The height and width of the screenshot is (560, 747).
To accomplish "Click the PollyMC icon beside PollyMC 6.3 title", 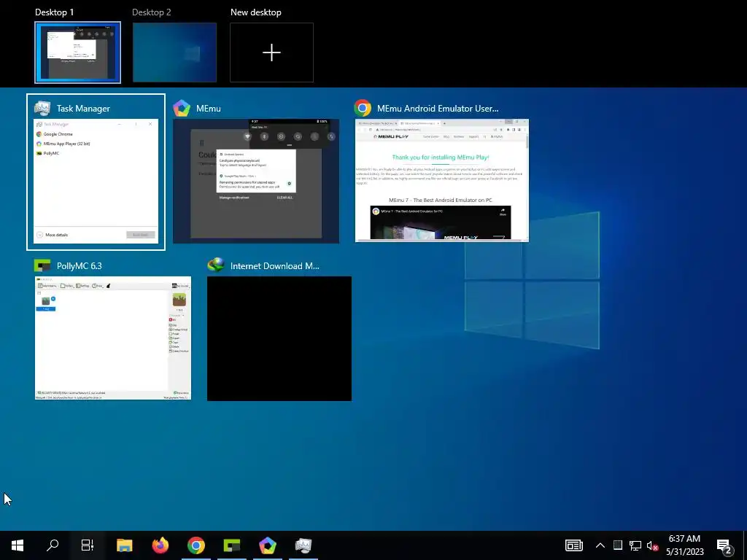I will [x=42, y=265].
